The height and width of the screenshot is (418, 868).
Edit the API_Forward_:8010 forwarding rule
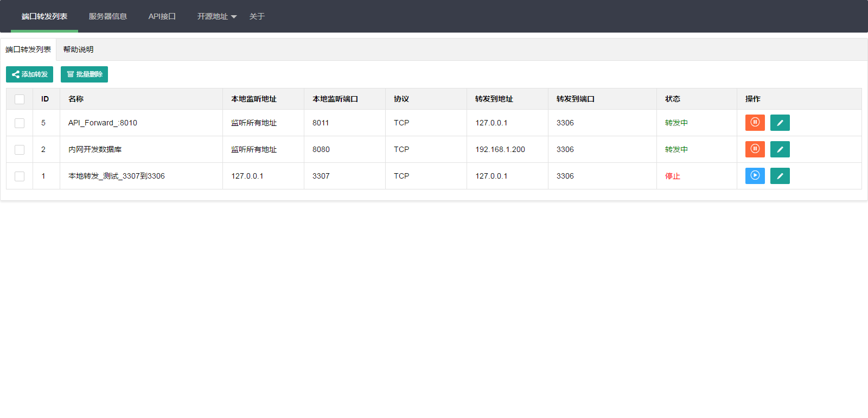tap(780, 123)
